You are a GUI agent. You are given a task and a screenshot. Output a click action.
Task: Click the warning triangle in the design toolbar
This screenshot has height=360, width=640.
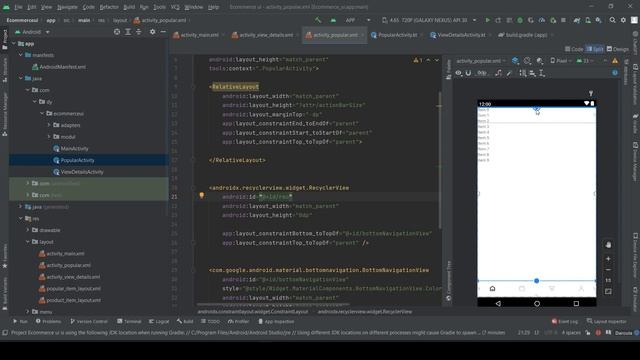(615, 61)
